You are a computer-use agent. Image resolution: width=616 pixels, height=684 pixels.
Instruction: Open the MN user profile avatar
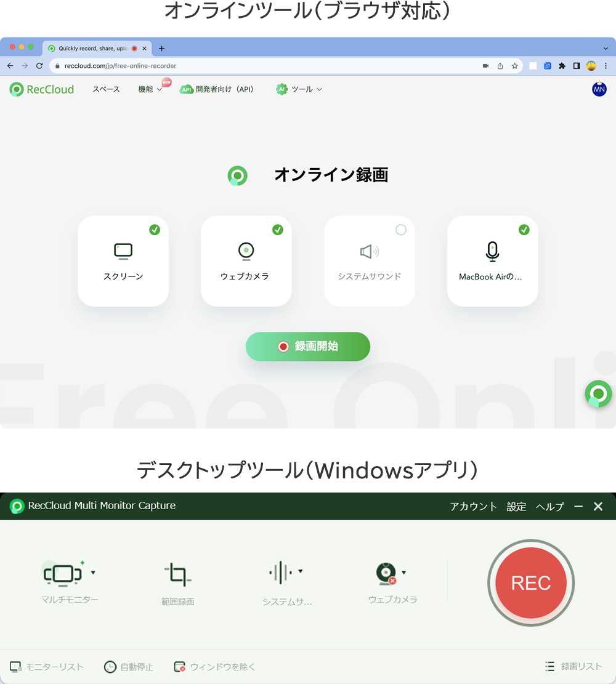point(599,89)
